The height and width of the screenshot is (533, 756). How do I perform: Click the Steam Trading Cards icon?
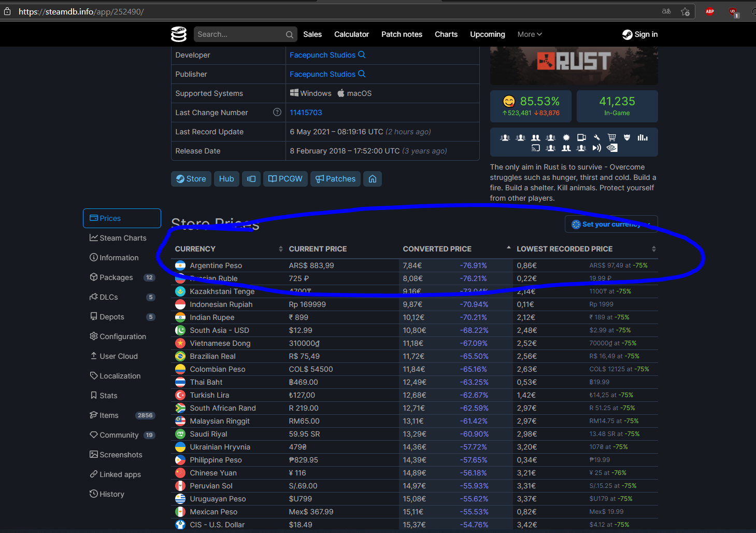(581, 137)
